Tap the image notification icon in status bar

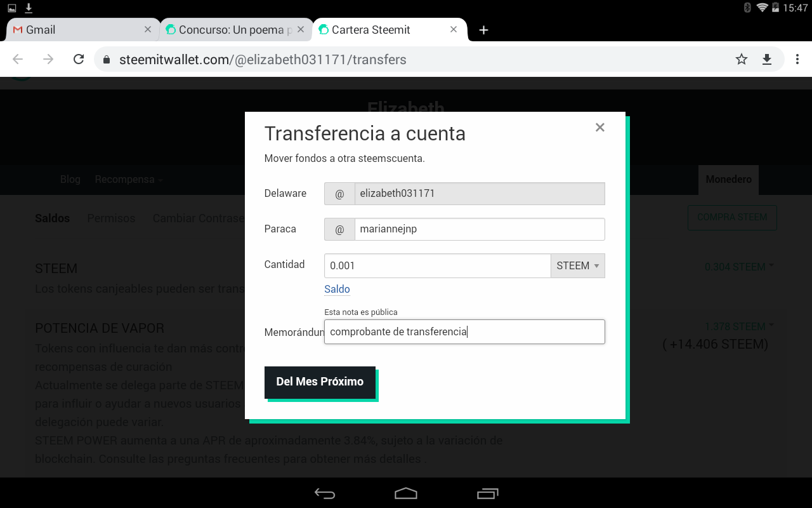coord(12,8)
